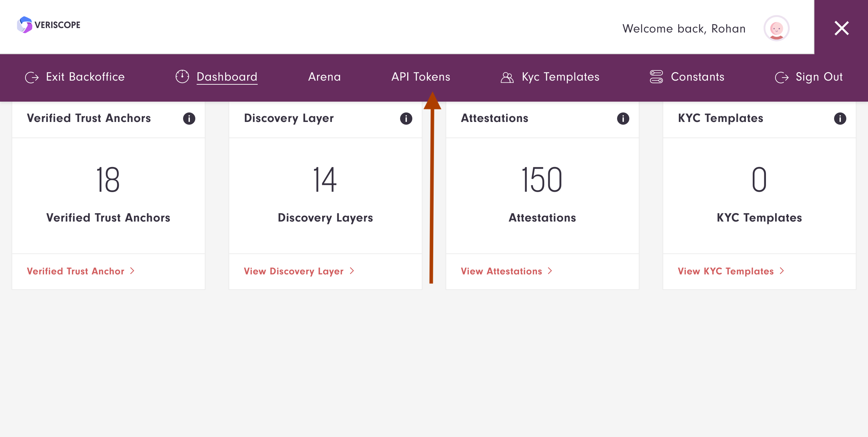
Task: Click the Dashboard clock icon
Action: coord(182,77)
